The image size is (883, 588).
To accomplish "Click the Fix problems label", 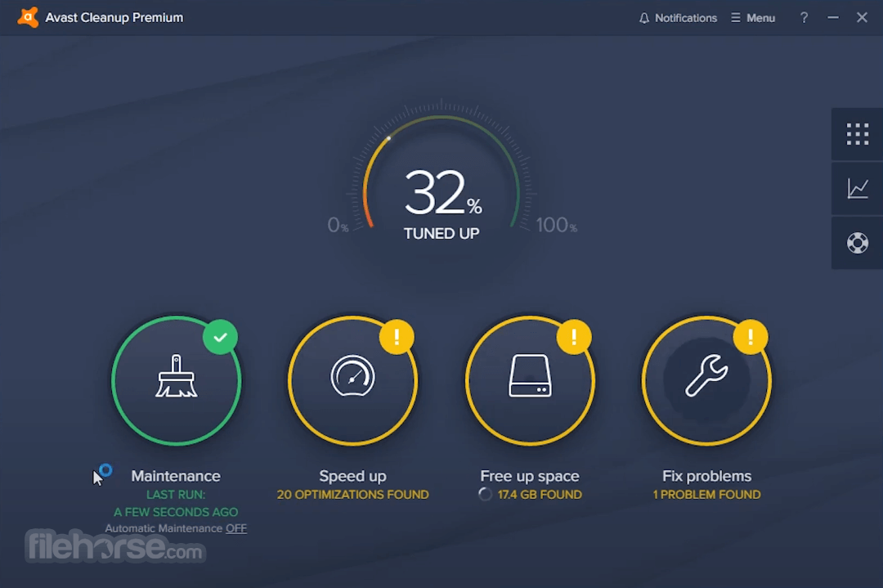I will click(x=706, y=476).
